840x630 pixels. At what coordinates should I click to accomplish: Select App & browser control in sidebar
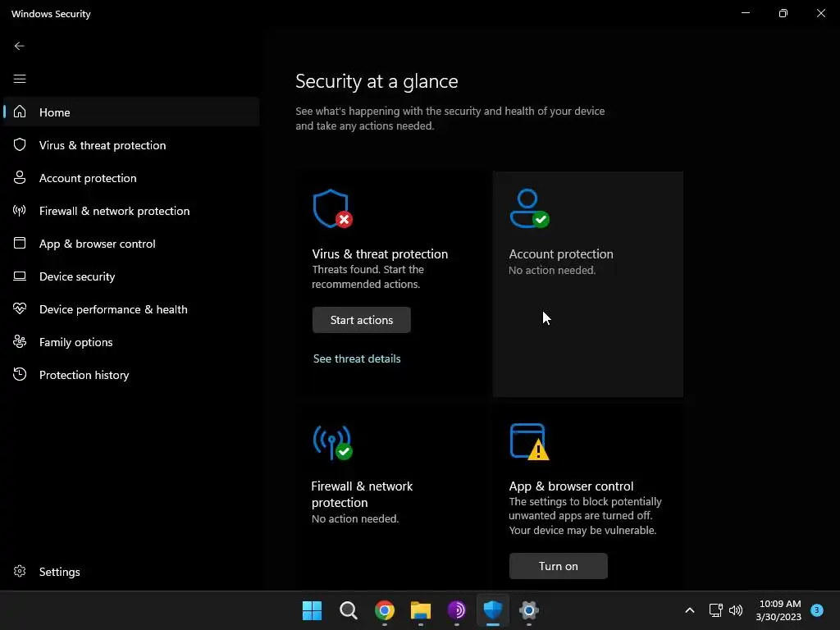98,244
